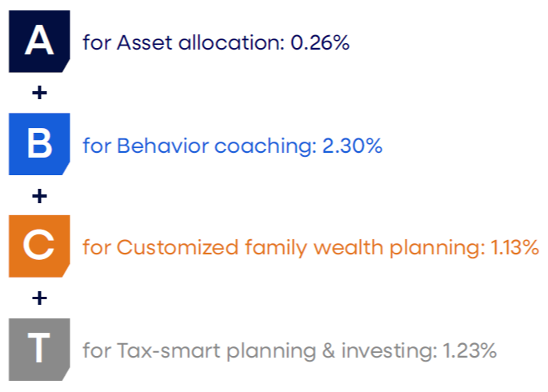Click the plus sign between C and T

click(39, 298)
